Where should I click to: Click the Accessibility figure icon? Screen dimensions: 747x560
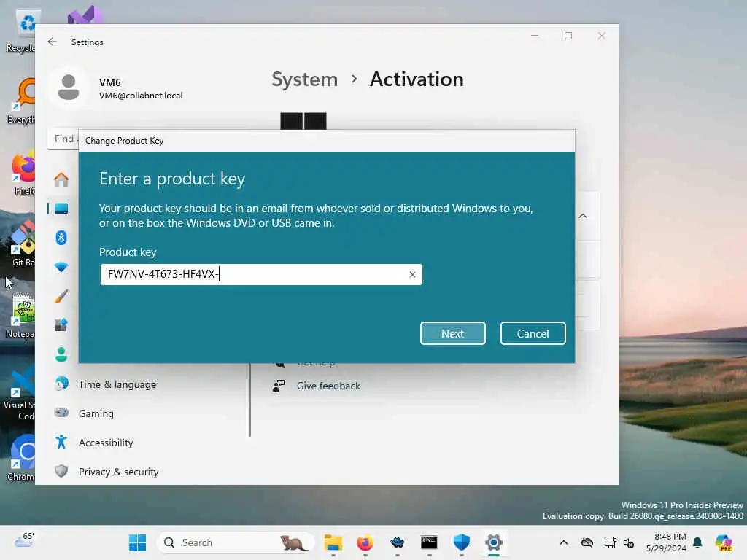[61, 442]
